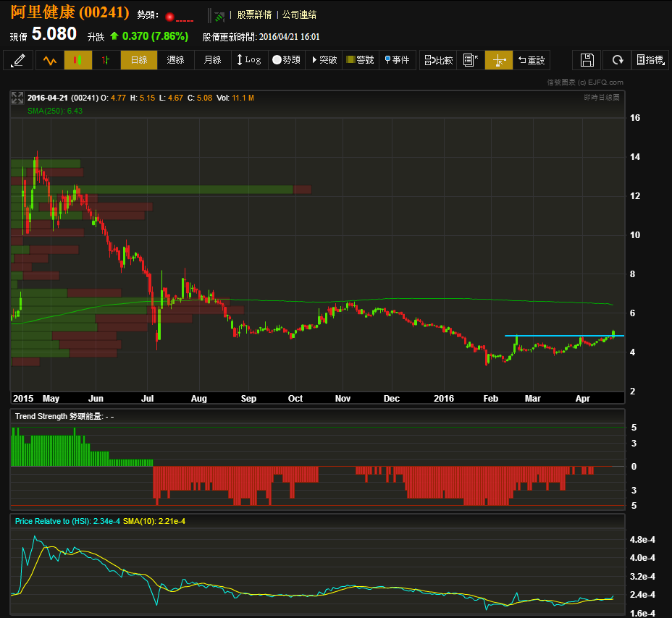Select the 日線 daily period tab
672x618 pixels.
[139, 60]
